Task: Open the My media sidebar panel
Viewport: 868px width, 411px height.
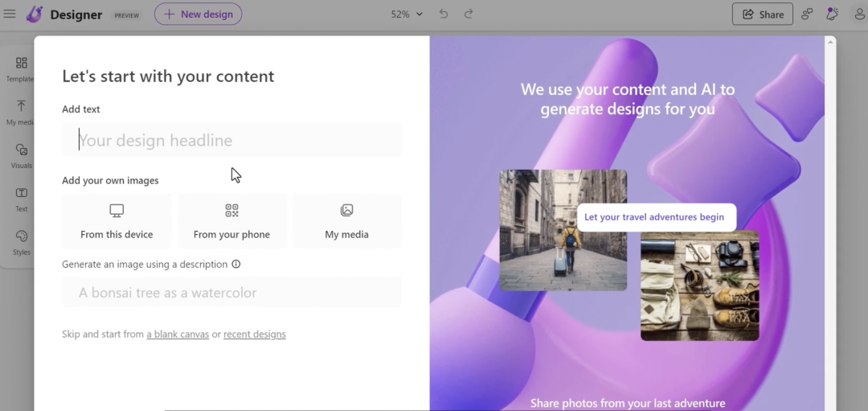Action: click(x=20, y=113)
